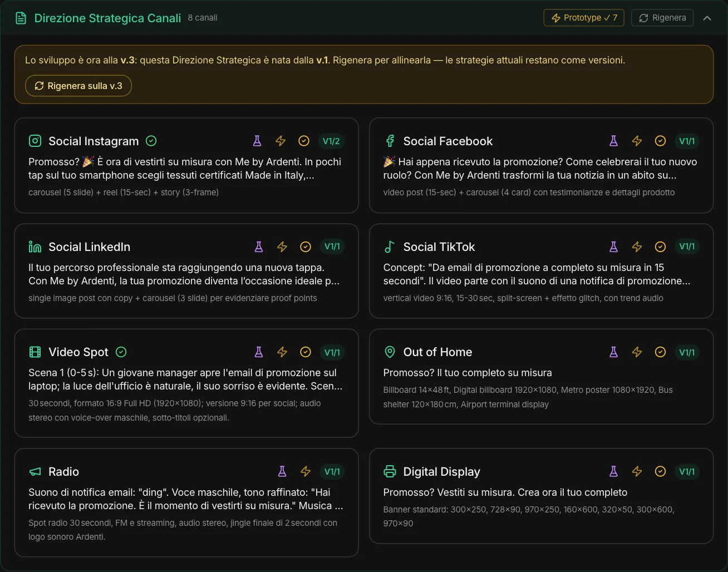The image size is (728, 572).
Task: Collapse the Direzione Strategica Canali panel
Action: (x=707, y=18)
